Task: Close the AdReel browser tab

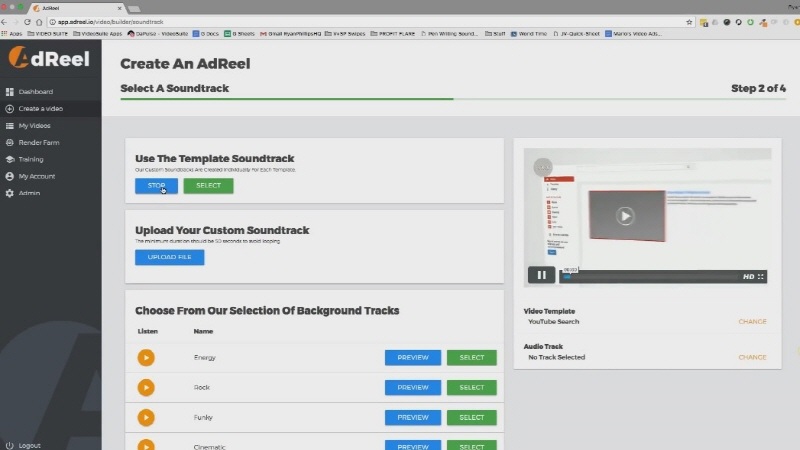Action: click(119, 8)
